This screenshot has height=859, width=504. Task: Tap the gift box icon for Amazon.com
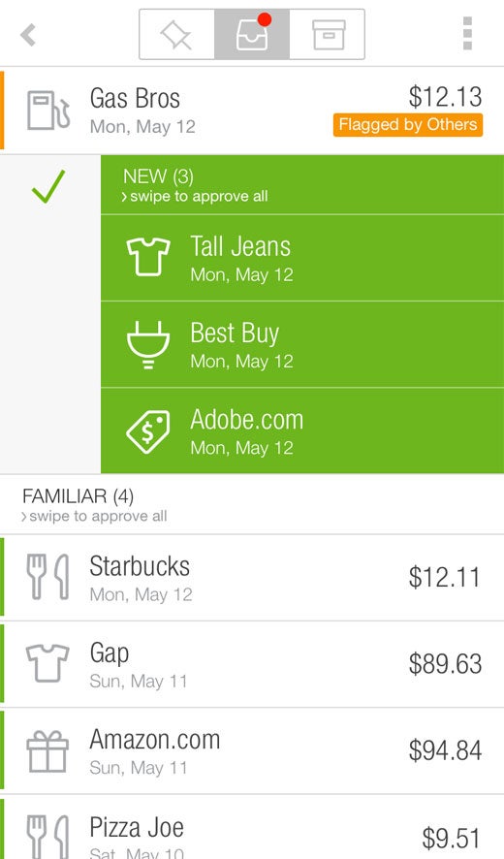[48, 750]
